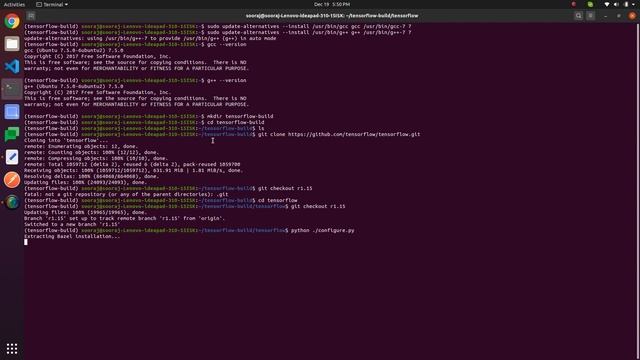Click the green tray indicator in the top bar
The height and width of the screenshot is (360, 640).
pos(590,4)
